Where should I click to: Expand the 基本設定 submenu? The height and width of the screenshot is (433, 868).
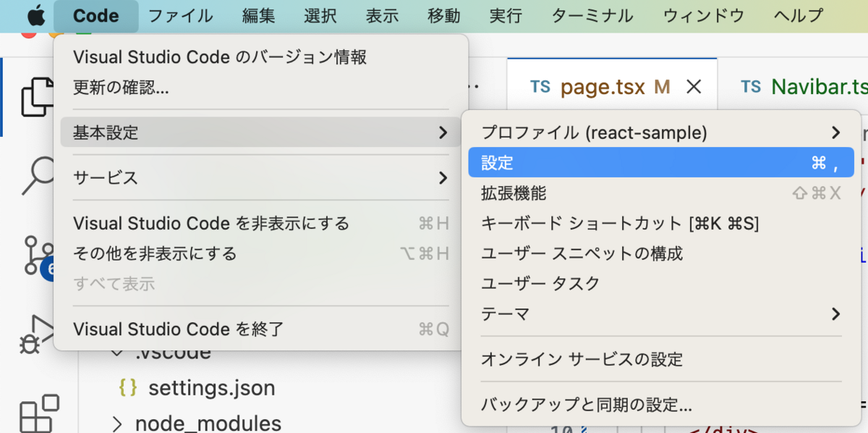[x=260, y=133]
